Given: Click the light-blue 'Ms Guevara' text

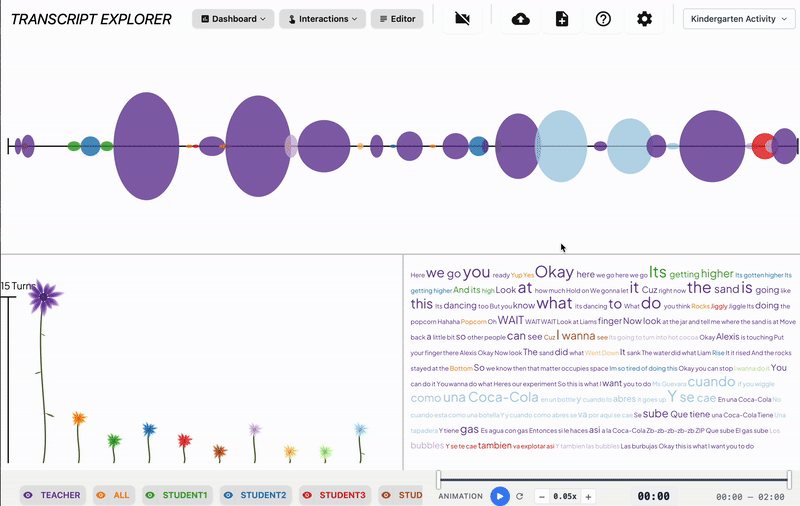Looking at the screenshot, I should (x=668, y=384).
